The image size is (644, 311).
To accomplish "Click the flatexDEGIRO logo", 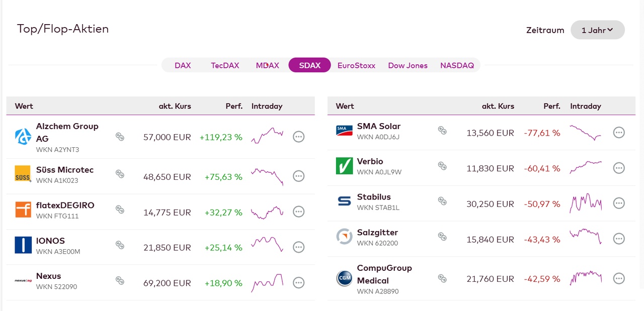I will [x=23, y=210].
